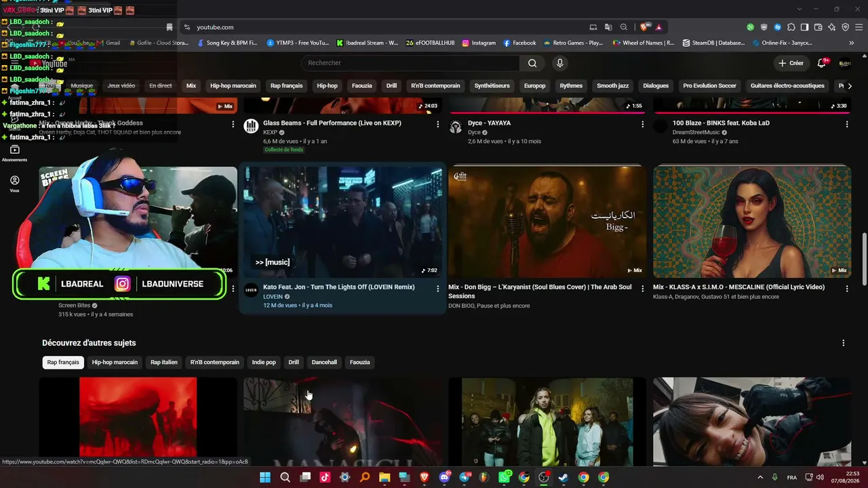Open options for 100 Blaze - BINKS video
The image size is (868, 488).
coord(847,125)
